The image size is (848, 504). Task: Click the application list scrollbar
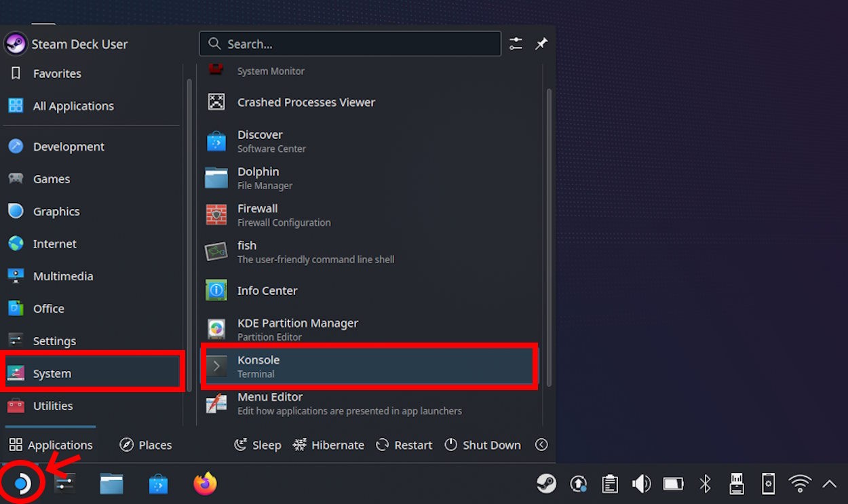(x=549, y=237)
